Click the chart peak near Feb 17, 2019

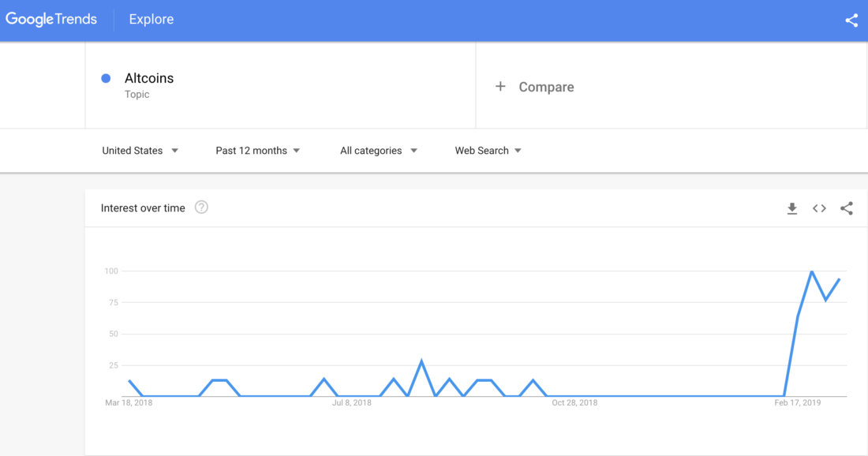tap(813, 272)
